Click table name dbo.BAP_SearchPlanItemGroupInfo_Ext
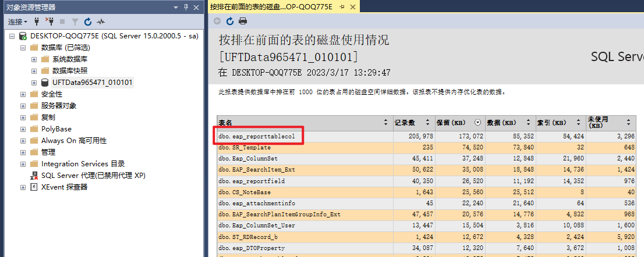Screen dimensions: 644x257 coord(279,215)
